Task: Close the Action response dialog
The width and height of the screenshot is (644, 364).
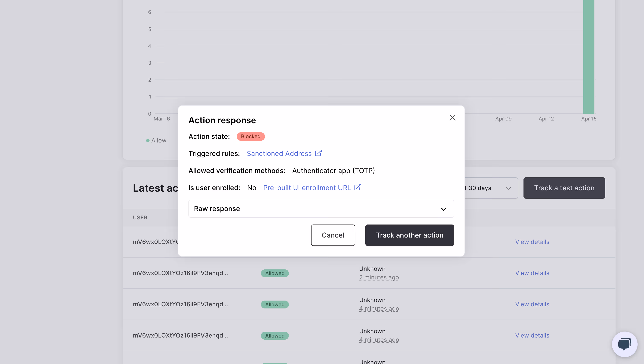Action: [452, 118]
